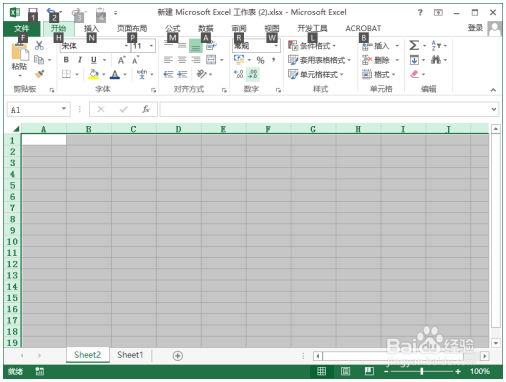Viewport: 506px width, 382px height.
Task: Open Format as Table (套用表格格式) menu
Action: 320,60
